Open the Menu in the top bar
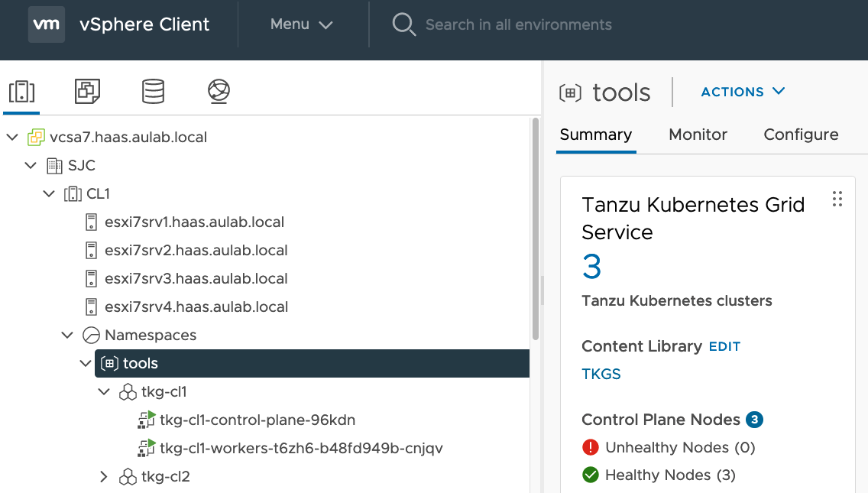The height and width of the screenshot is (493, 868). tap(300, 24)
